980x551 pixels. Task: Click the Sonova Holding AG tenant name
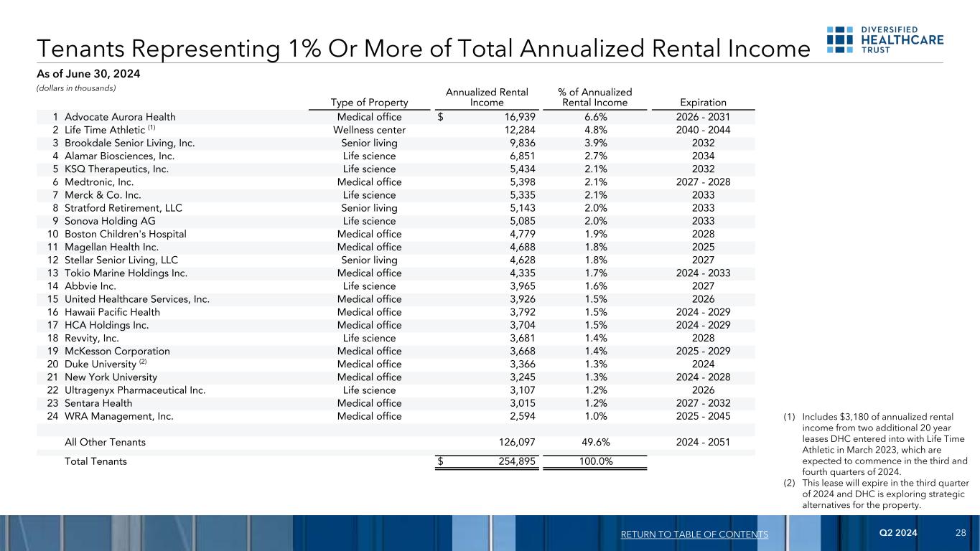[x=108, y=221]
